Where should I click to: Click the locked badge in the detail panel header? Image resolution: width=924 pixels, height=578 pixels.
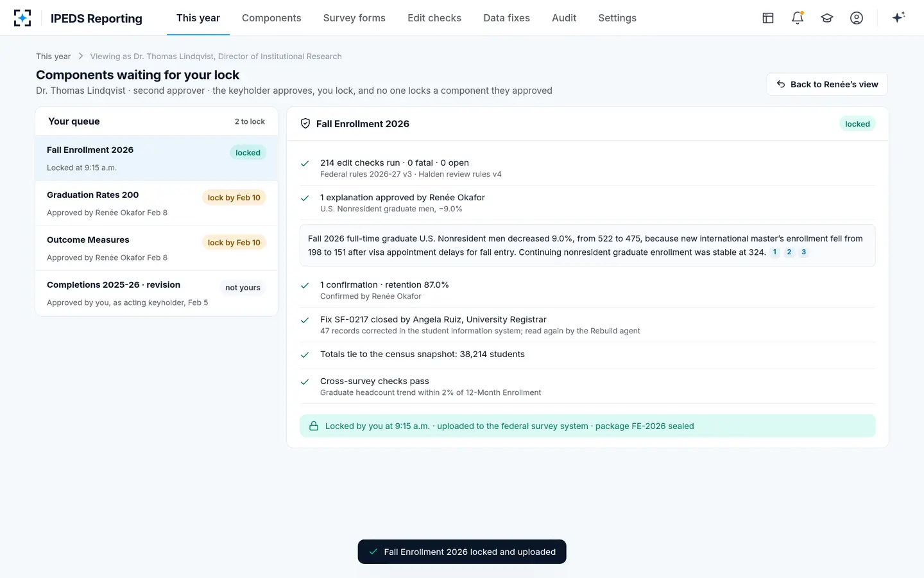tap(857, 124)
